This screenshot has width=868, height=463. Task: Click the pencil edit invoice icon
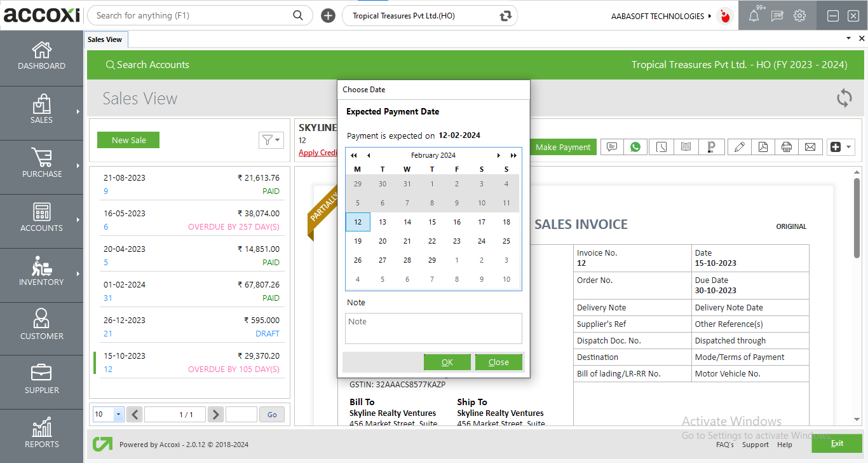click(739, 147)
